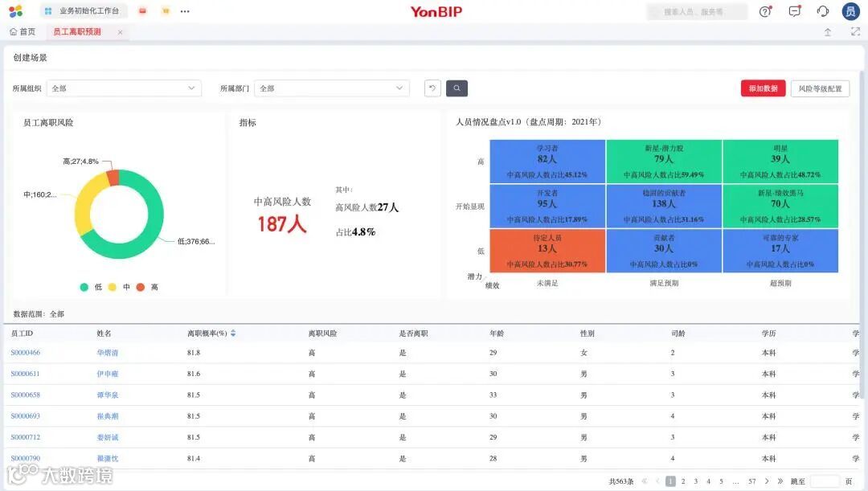Image resolution: width=868 pixels, height=491 pixels.
Task: Select the 新星-绩效黑马 70人 grid cell
Action: tap(780, 206)
